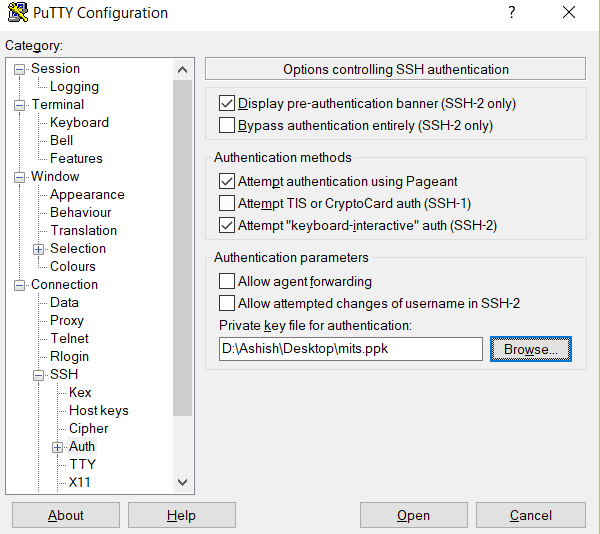
Task: Enable Bypass authentication entirely checkbox
Action: (x=227, y=125)
